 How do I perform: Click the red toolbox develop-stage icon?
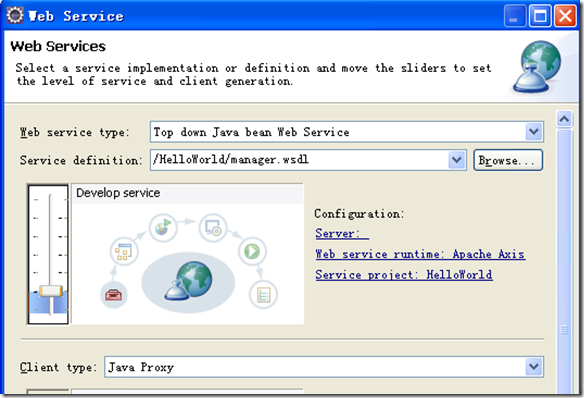(114, 295)
